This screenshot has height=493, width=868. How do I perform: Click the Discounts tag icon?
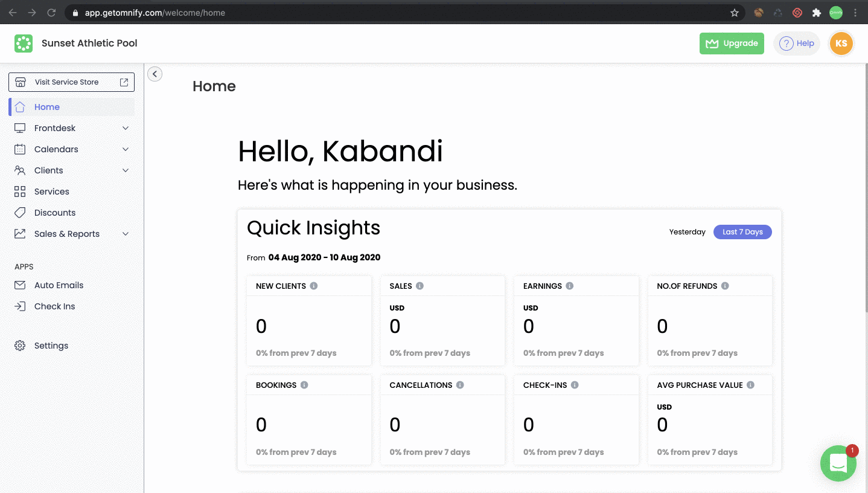point(20,213)
